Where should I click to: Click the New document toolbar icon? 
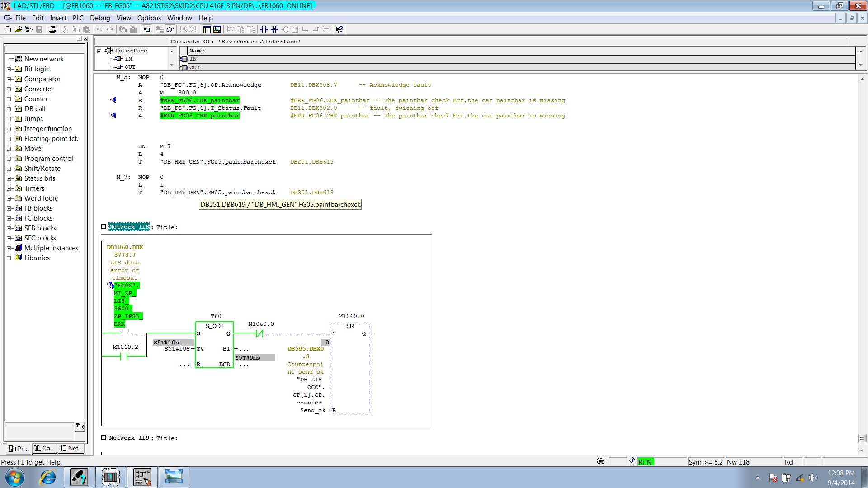pyautogui.click(x=8, y=29)
